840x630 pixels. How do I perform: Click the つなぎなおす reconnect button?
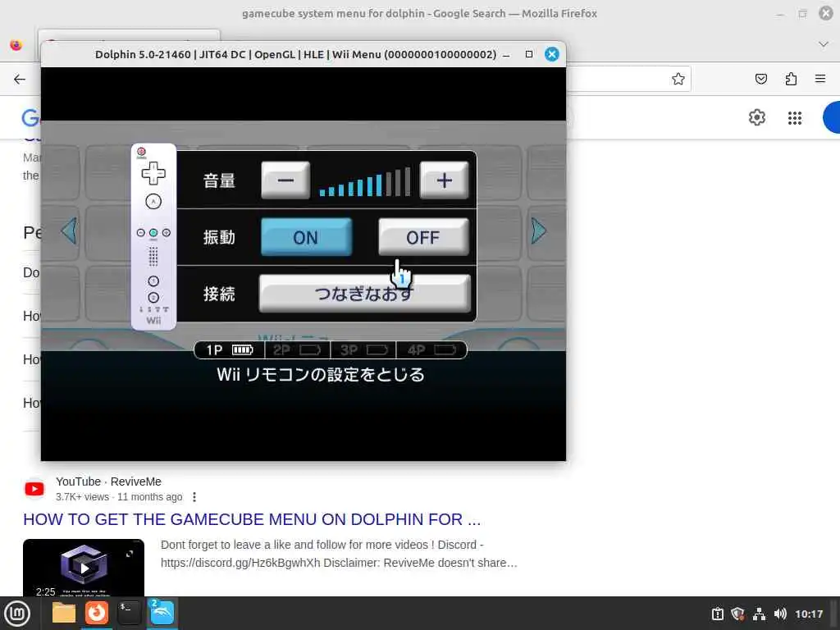364,294
